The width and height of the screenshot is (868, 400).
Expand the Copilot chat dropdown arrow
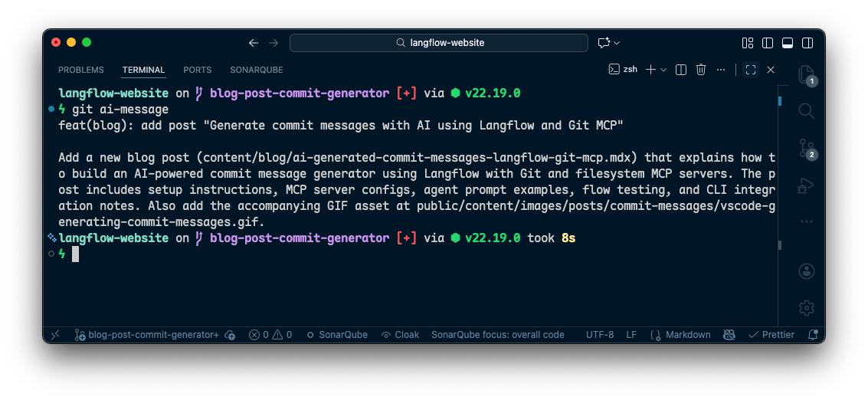(617, 43)
